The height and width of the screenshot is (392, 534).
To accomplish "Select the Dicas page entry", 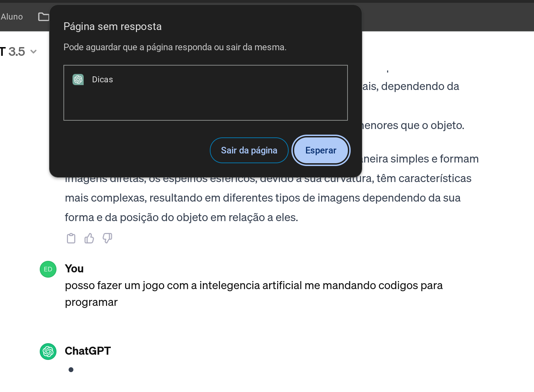I will (x=206, y=80).
